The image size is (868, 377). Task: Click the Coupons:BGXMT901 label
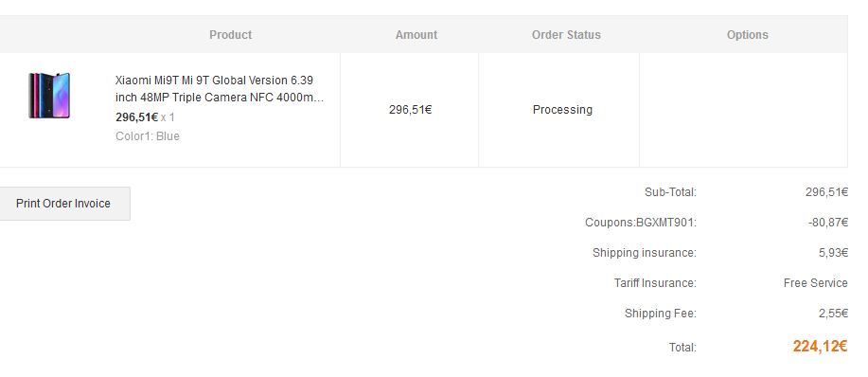click(x=641, y=223)
